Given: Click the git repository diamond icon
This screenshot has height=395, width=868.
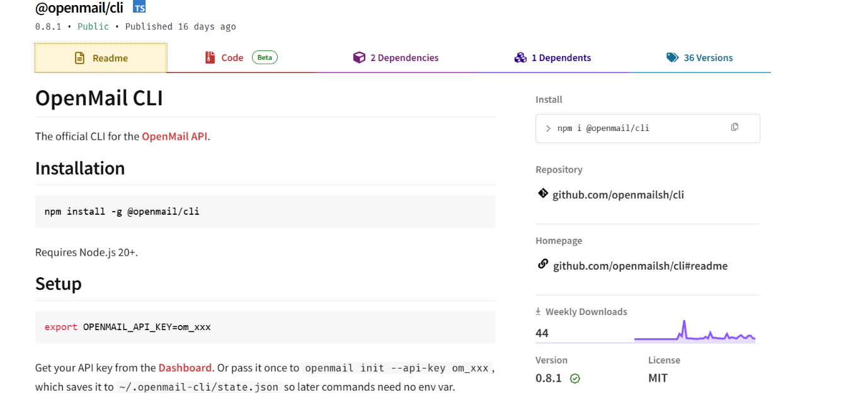Looking at the screenshot, I should (x=543, y=193).
